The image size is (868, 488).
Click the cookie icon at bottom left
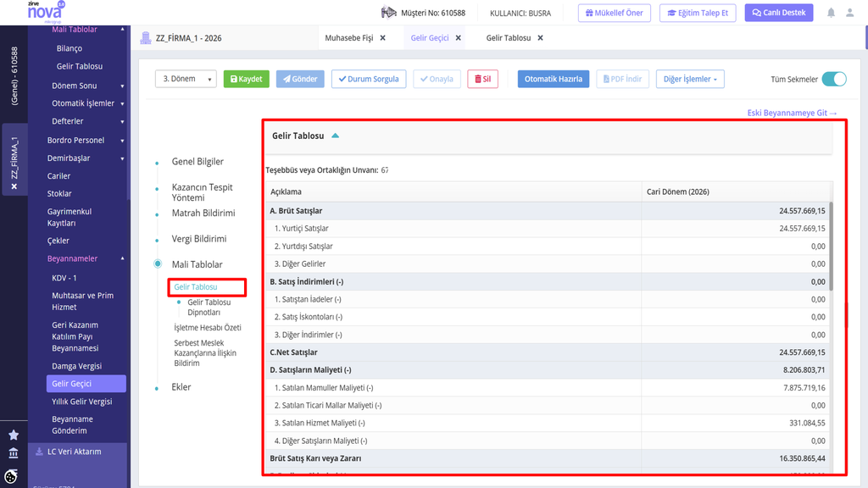[11, 476]
